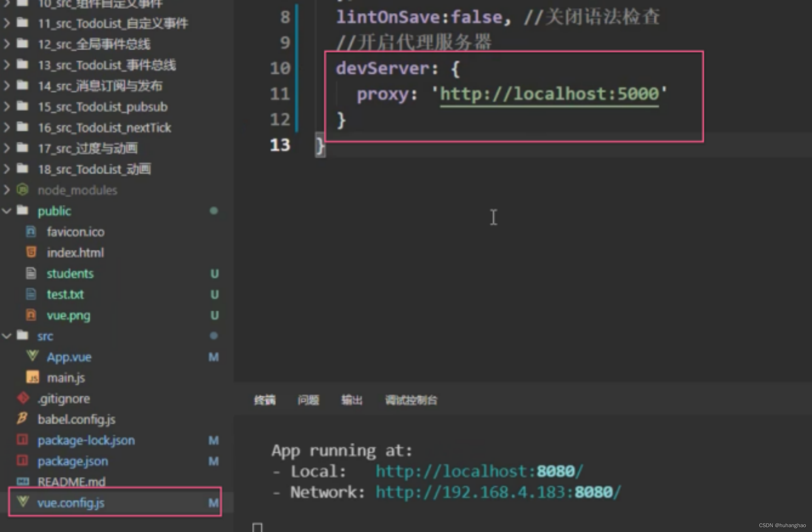
Task: Collapse the src folder chevron
Action: click(7, 336)
